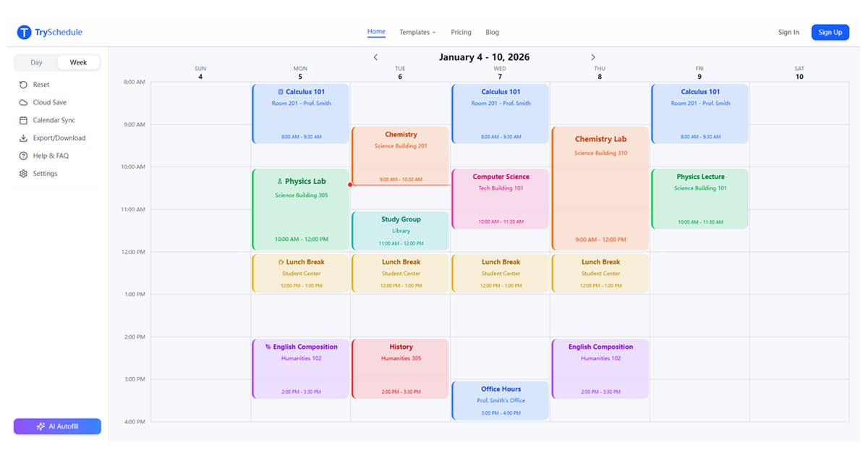Navigate to the Blog tab

point(492,33)
